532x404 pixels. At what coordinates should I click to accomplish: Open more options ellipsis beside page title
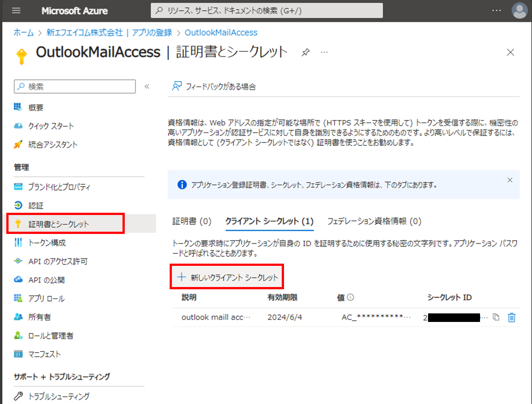pyautogui.click(x=324, y=52)
